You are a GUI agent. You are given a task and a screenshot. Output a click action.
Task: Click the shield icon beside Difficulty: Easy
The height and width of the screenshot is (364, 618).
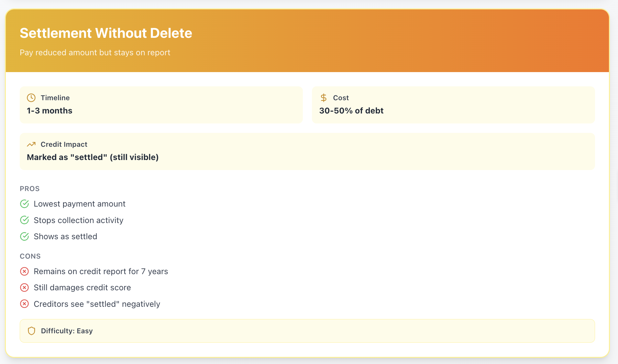tap(31, 331)
